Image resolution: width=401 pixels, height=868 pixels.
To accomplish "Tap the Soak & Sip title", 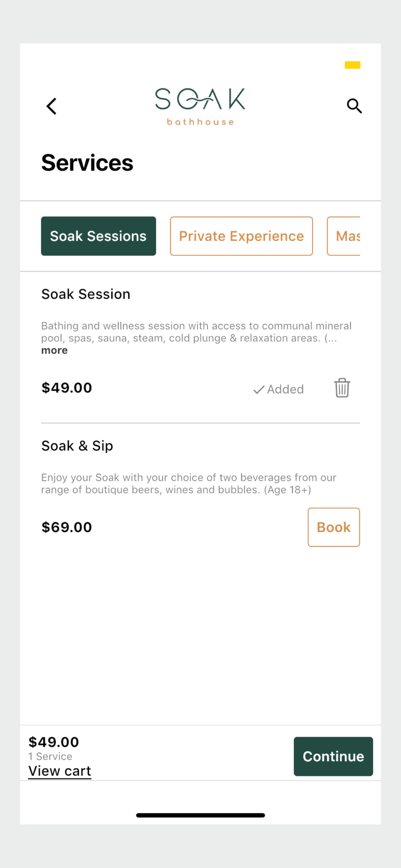I will tap(77, 446).
